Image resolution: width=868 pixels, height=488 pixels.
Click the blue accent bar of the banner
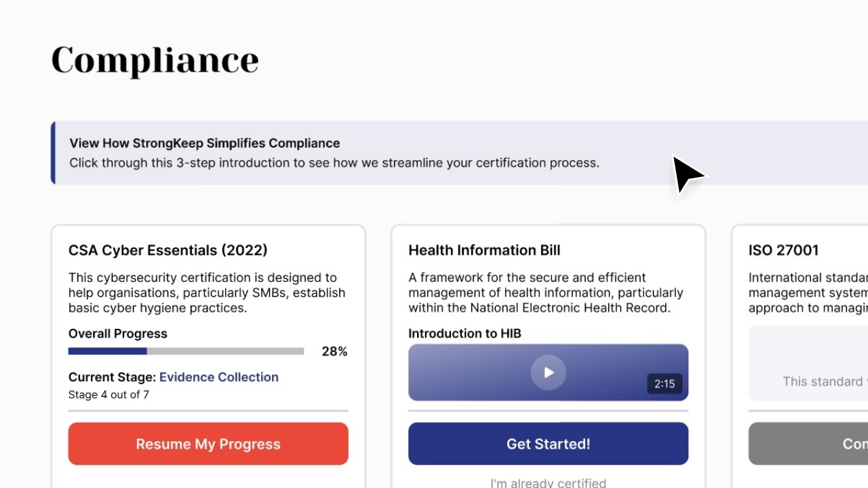point(53,152)
